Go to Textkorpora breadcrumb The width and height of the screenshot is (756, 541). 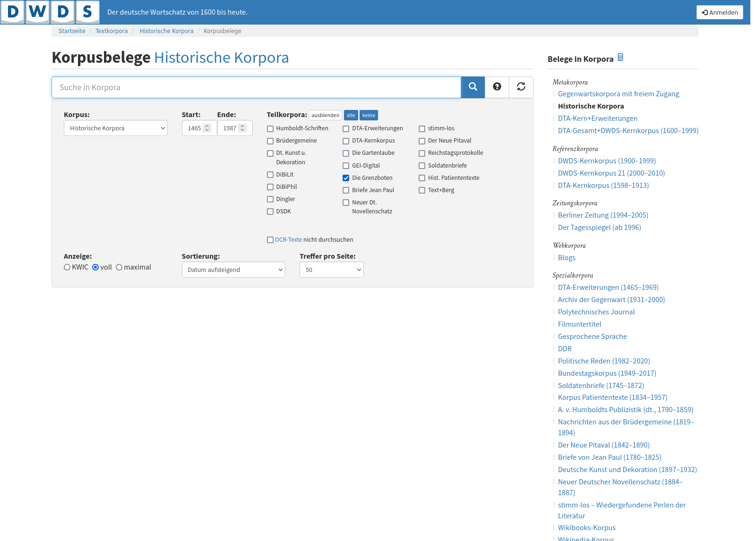(x=112, y=31)
